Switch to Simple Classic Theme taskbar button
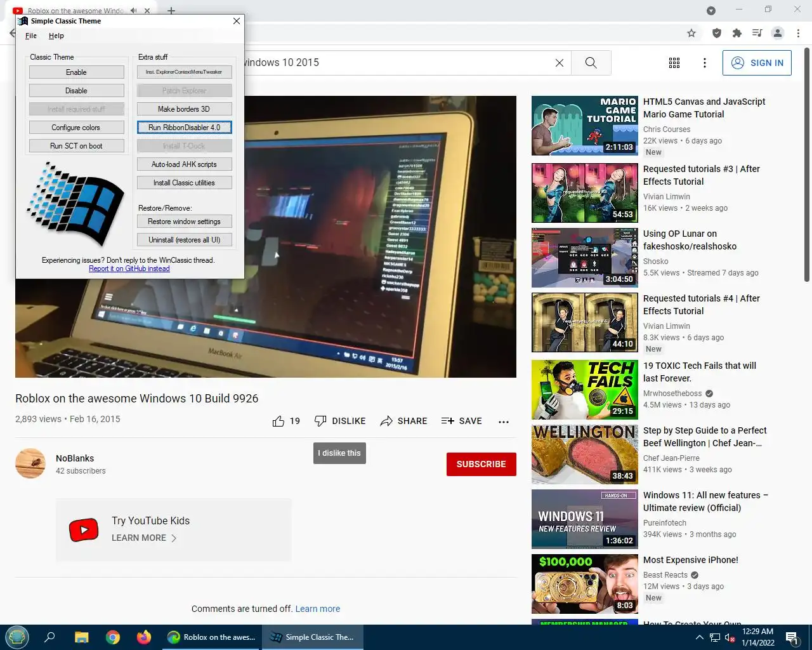The image size is (812, 650). click(x=313, y=637)
